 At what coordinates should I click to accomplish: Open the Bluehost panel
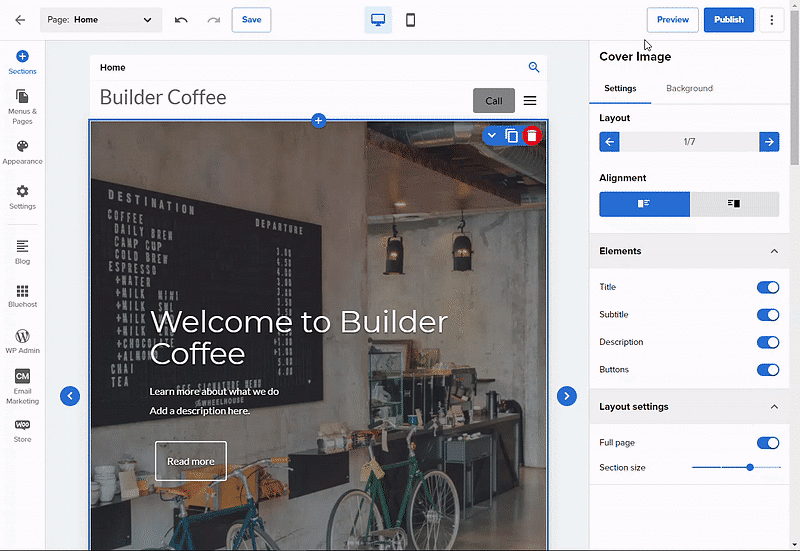pos(22,296)
